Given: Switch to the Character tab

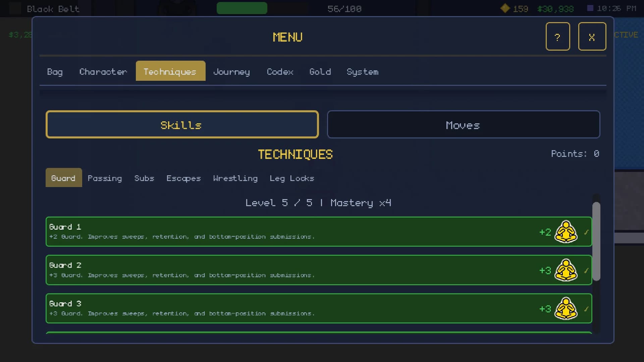Looking at the screenshot, I should pos(103,72).
